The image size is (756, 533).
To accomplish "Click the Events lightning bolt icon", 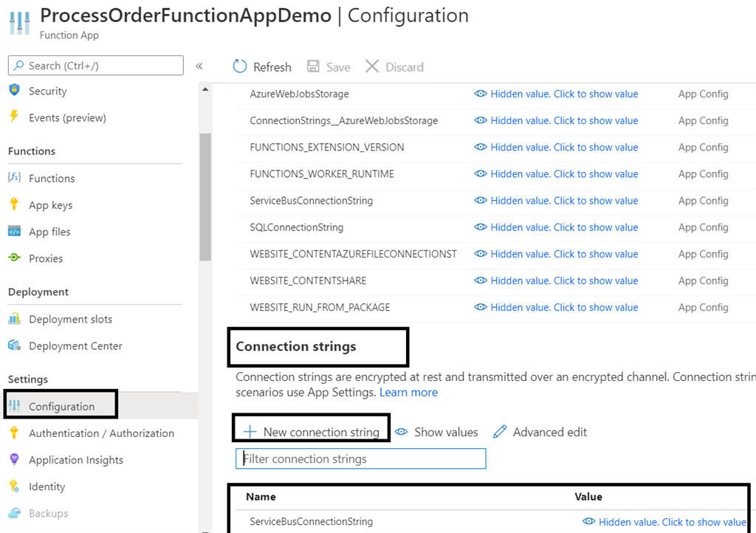I will pos(15,116).
